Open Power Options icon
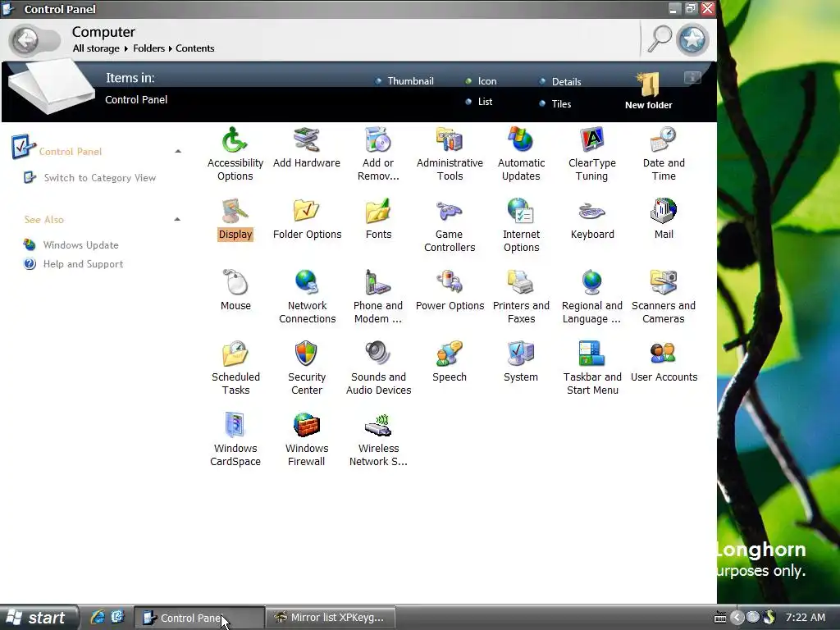The width and height of the screenshot is (840, 630). (x=450, y=283)
